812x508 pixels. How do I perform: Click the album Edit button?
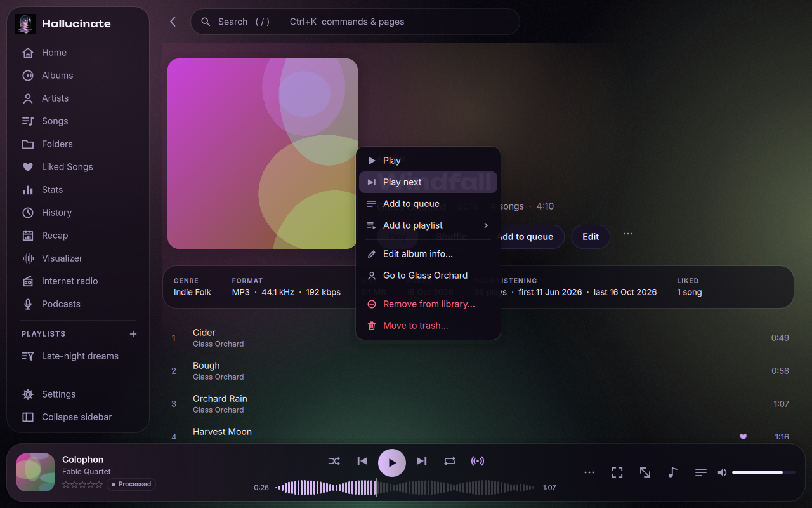[x=591, y=237]
